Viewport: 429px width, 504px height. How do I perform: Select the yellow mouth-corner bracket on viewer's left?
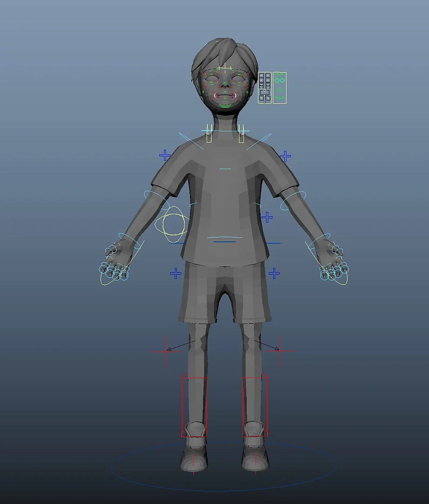pos(215,95)
